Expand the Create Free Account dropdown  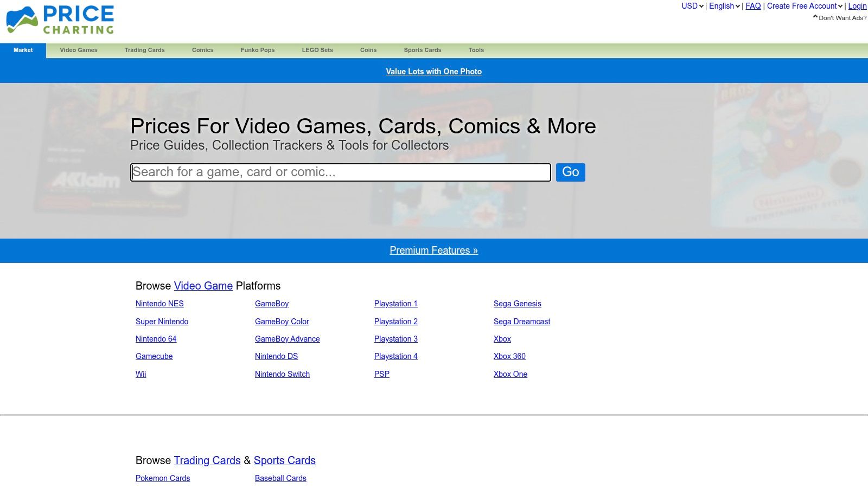tap(805, 6)
